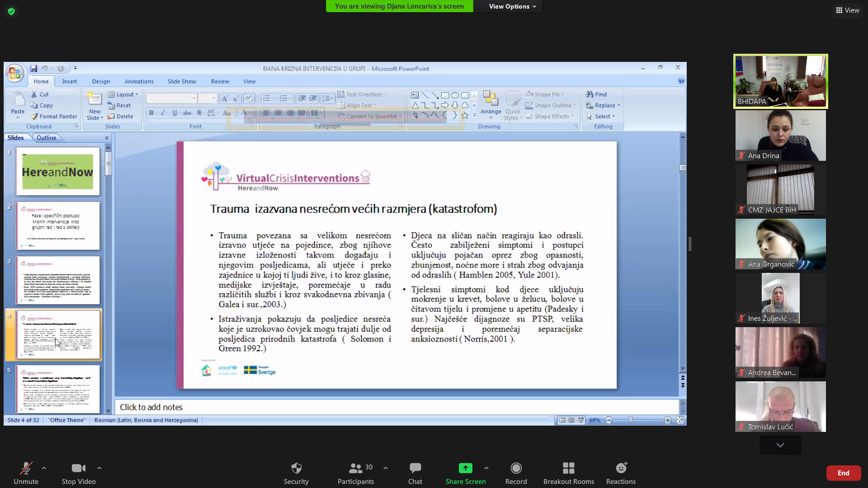This screenshot has height=488, width=868.
Task: Open video options arrow beside Stop Video
Action: [x=99, y=468]
